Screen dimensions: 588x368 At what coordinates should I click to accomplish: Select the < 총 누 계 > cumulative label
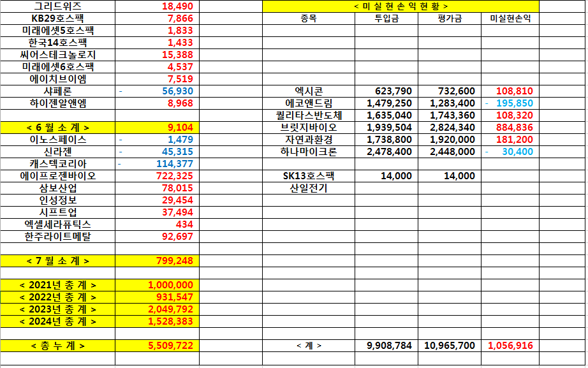click(58, 346)
